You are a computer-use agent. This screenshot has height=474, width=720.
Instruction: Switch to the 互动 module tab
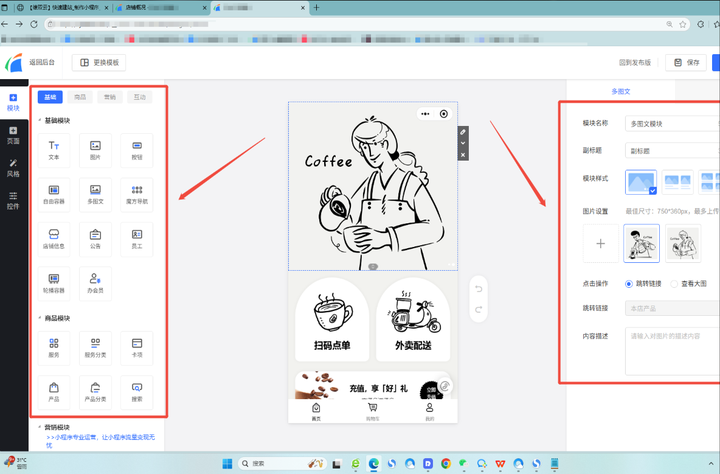click(x=140, y=97)
